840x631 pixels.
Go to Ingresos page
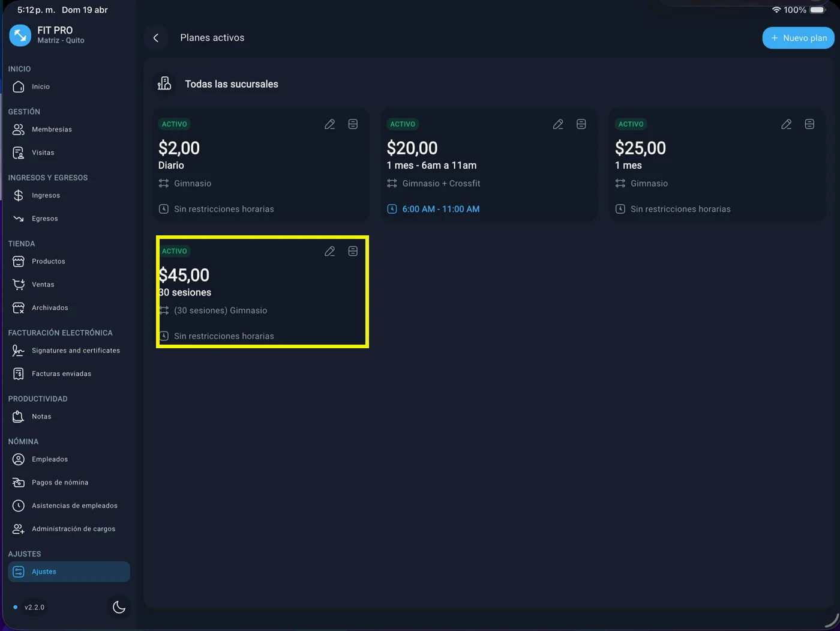[x=46, y=196]
